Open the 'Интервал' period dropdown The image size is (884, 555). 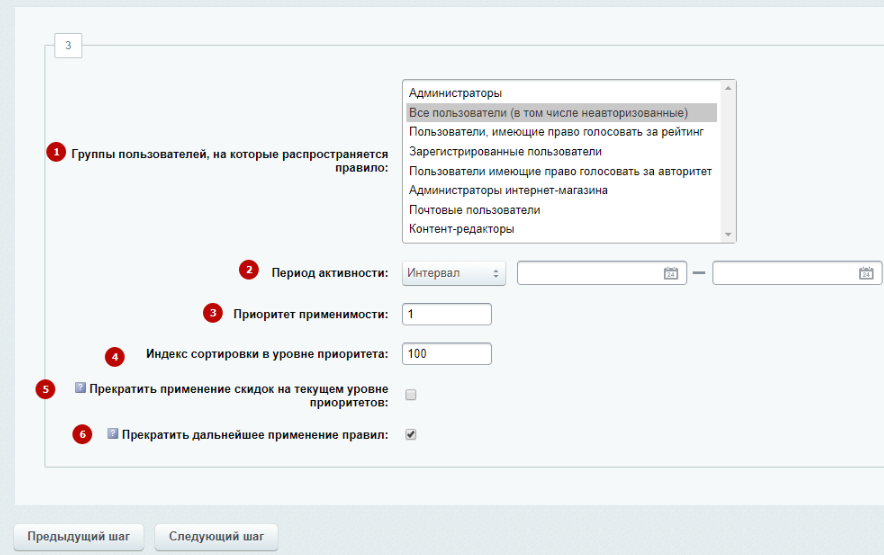[453, 274]
